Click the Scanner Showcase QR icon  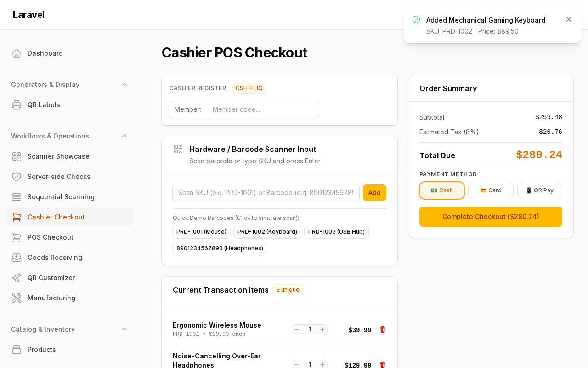click(17, 156)
